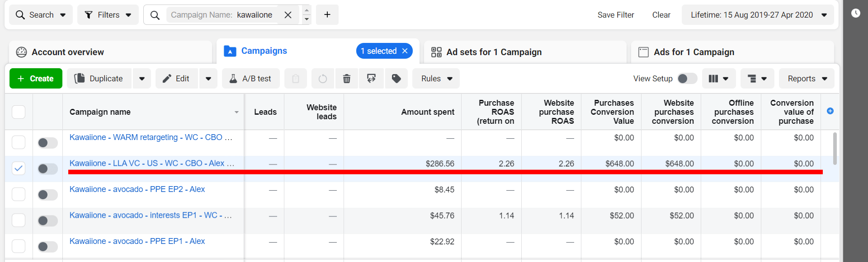Image resolution: width=868 pixels, height=262 pixels.
Task: Click the revert/undo circular arrow icon
Action: point(322,79)
